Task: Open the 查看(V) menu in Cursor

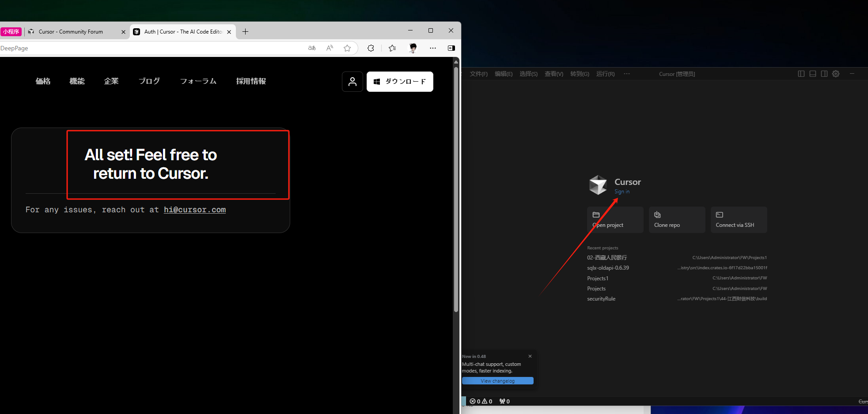Action: 554,74
